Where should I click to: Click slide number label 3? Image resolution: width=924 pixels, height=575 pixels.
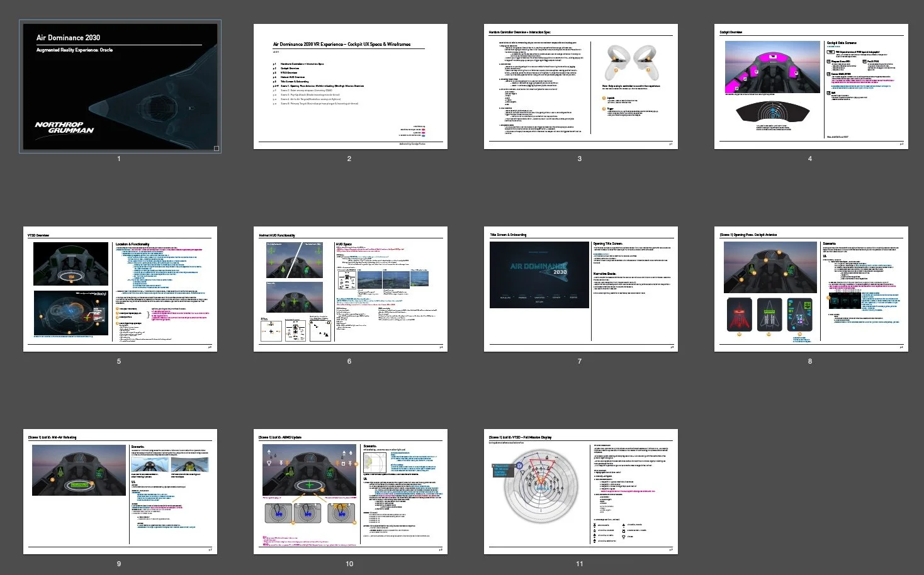point(580,159)
